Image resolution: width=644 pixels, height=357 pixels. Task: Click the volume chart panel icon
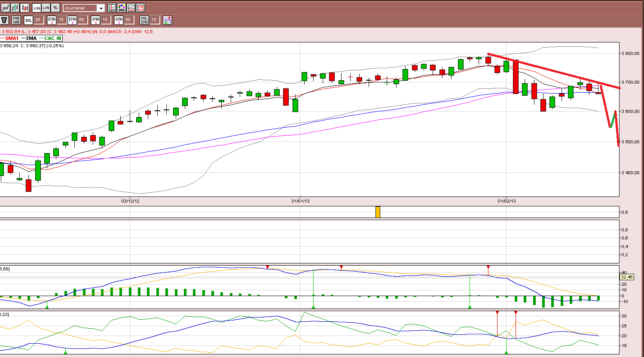pyautogui.click(x=131, y=8)
